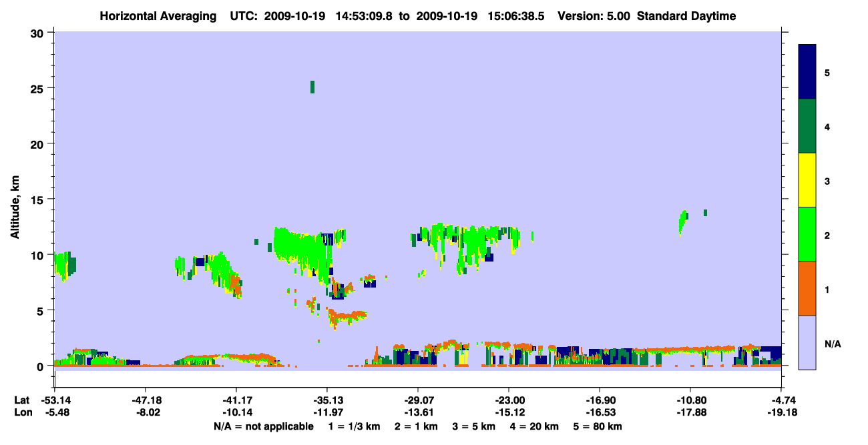This screenshot has height=445, width=868.
Task: Click the '2 = 1 km' legend entry
Action: point(417,426)
